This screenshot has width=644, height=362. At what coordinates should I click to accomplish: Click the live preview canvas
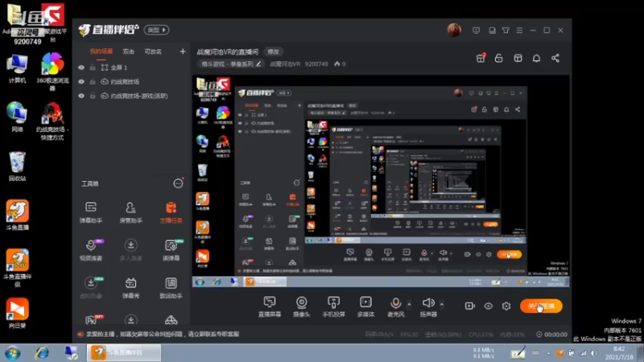click(381, 180)
